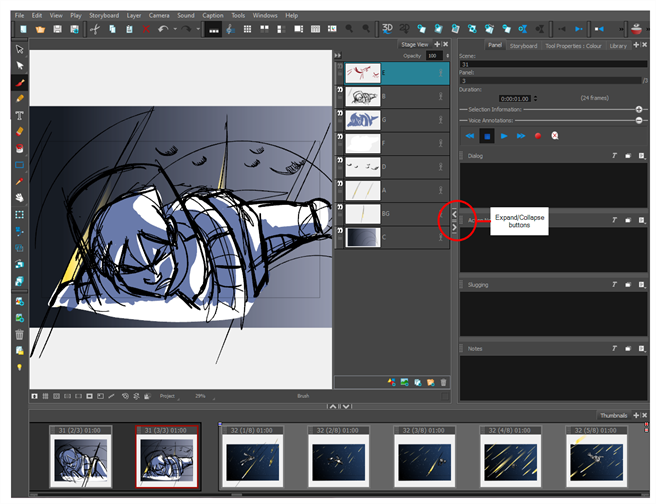Click the treble clef sound icon

point(230,29)
